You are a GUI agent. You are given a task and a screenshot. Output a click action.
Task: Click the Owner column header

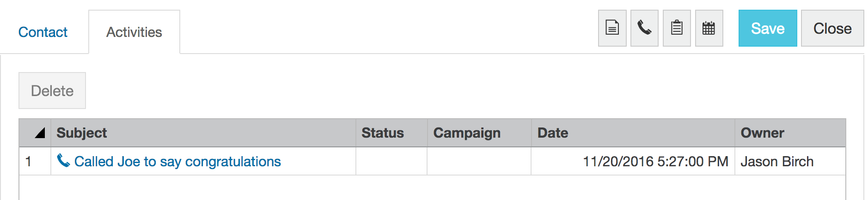(762, 133)
